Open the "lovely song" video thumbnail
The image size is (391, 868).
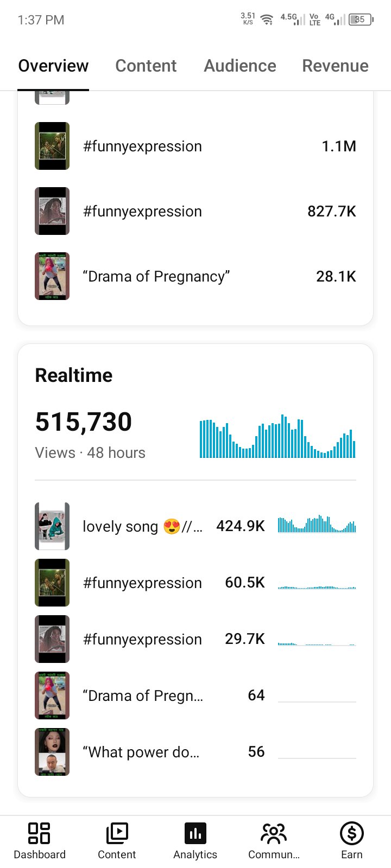(52, 526)
